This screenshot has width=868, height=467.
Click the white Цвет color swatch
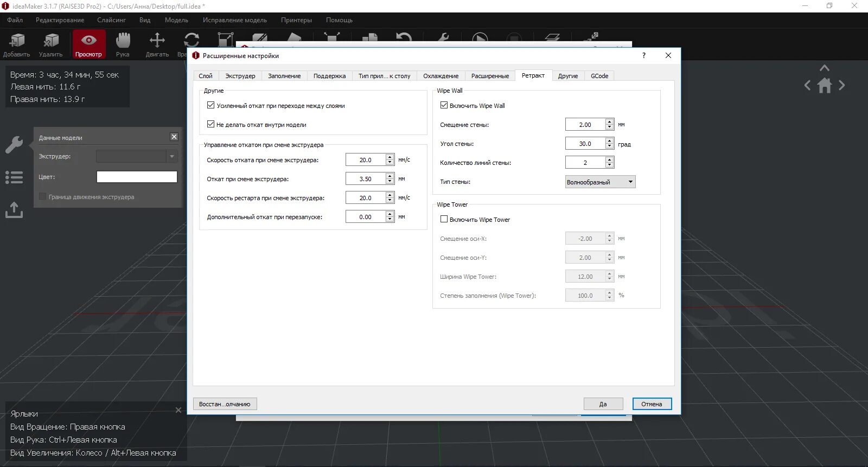[137, 177]
